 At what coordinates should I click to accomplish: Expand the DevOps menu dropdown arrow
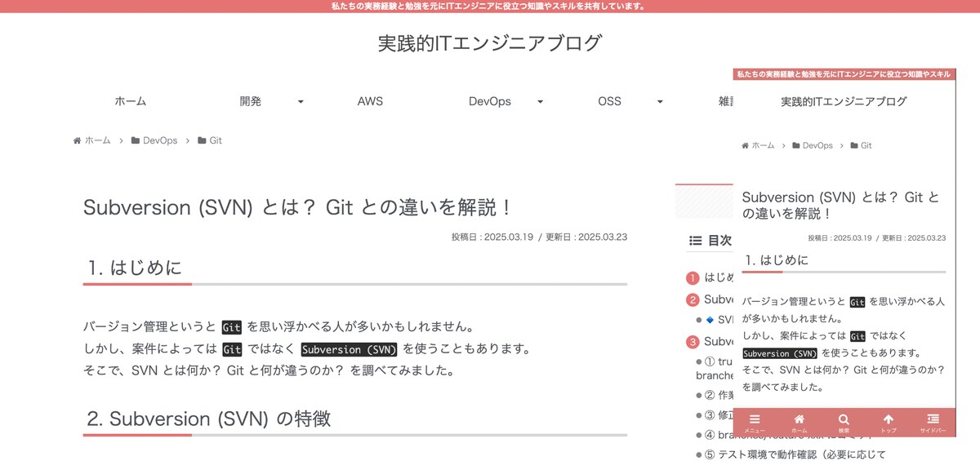[540, 102]
